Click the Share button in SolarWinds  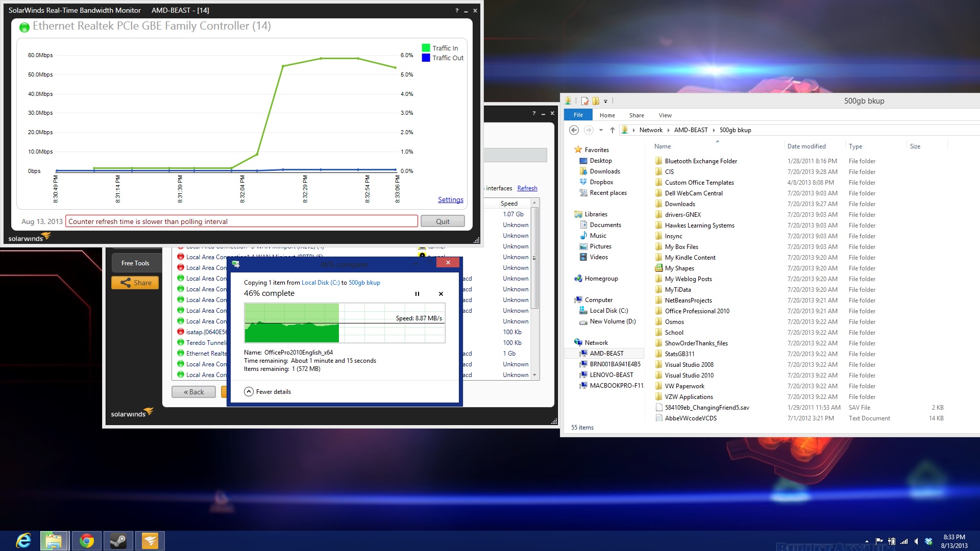tap(135, 283)
